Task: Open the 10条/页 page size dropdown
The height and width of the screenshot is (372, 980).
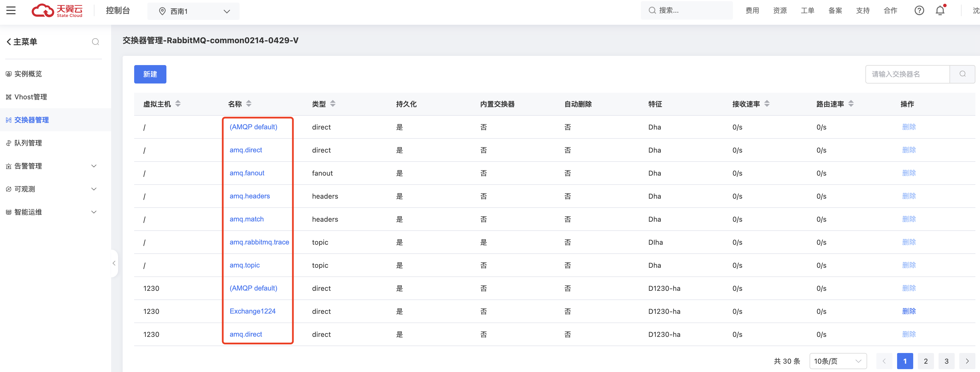Action: point(837,361)
